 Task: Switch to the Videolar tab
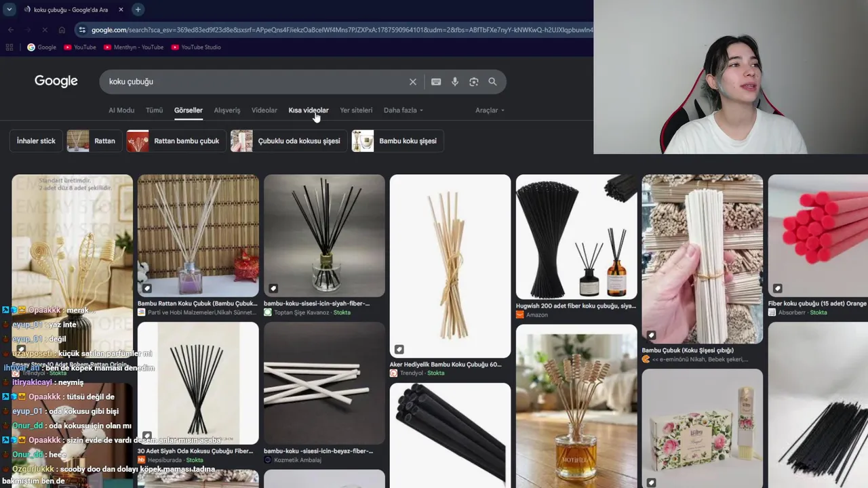tap(264, 110)
